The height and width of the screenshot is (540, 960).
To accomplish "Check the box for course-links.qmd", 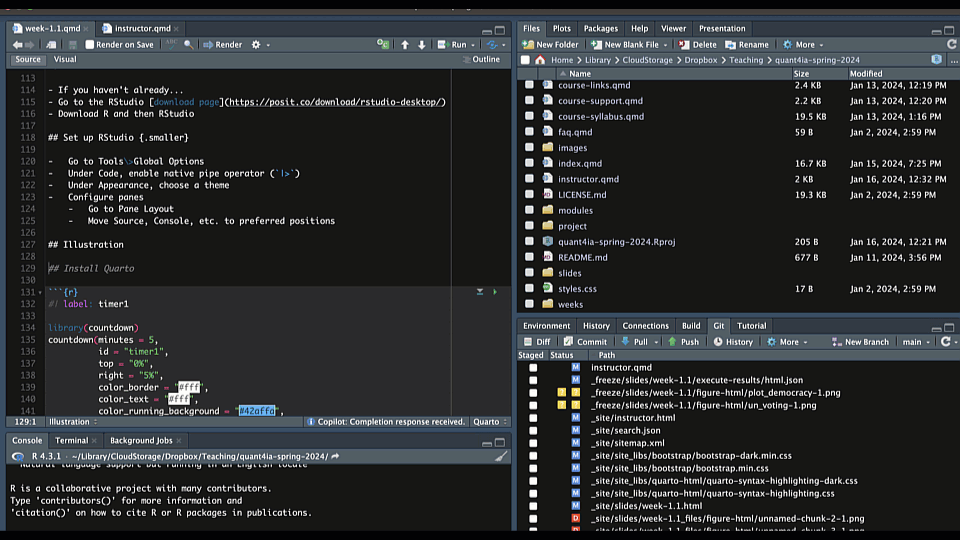I will pyautogui.click(x=530, y=85).
